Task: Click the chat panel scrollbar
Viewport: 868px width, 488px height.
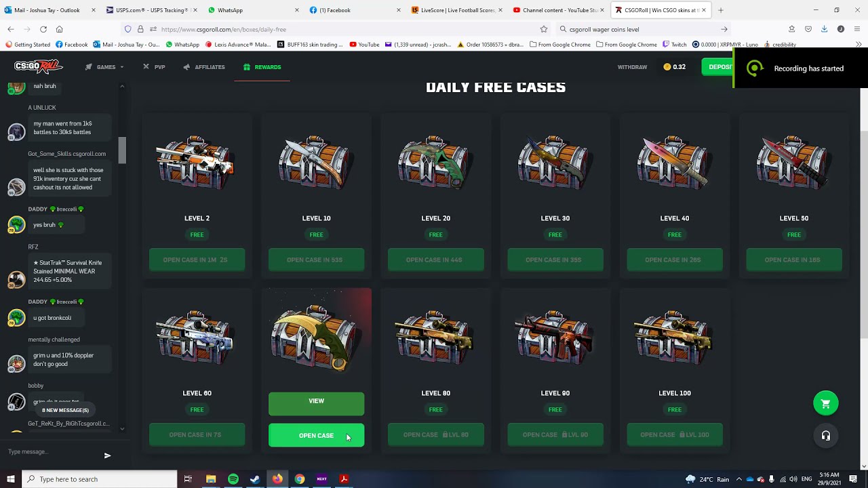Action: 122,150
